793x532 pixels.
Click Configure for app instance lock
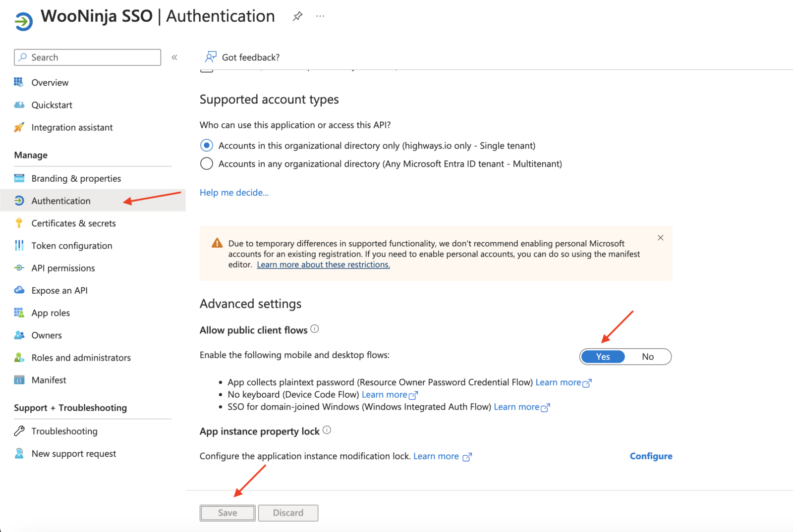[x=651, y=456]
